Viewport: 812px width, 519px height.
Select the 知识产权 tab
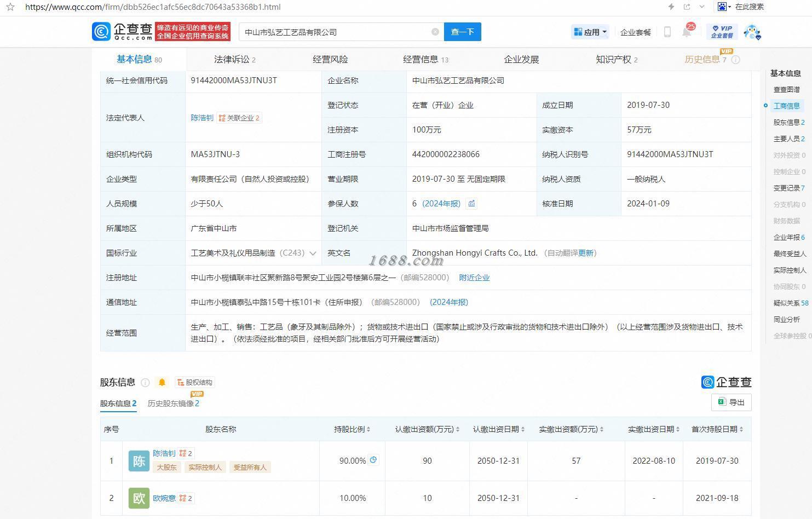pyautogui.click(x=617, y=60)
